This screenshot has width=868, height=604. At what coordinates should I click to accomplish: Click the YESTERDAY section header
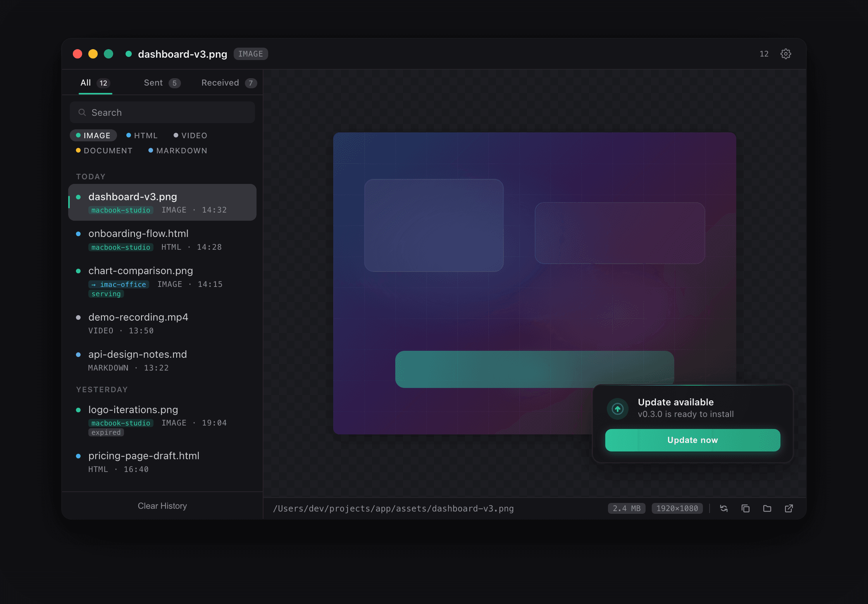click(x=102, y=390)
